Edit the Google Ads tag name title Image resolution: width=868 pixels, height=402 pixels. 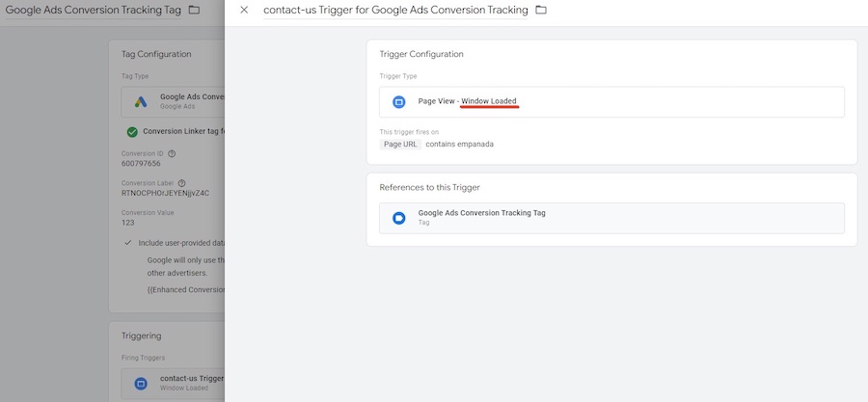click(x=94, y=10)
